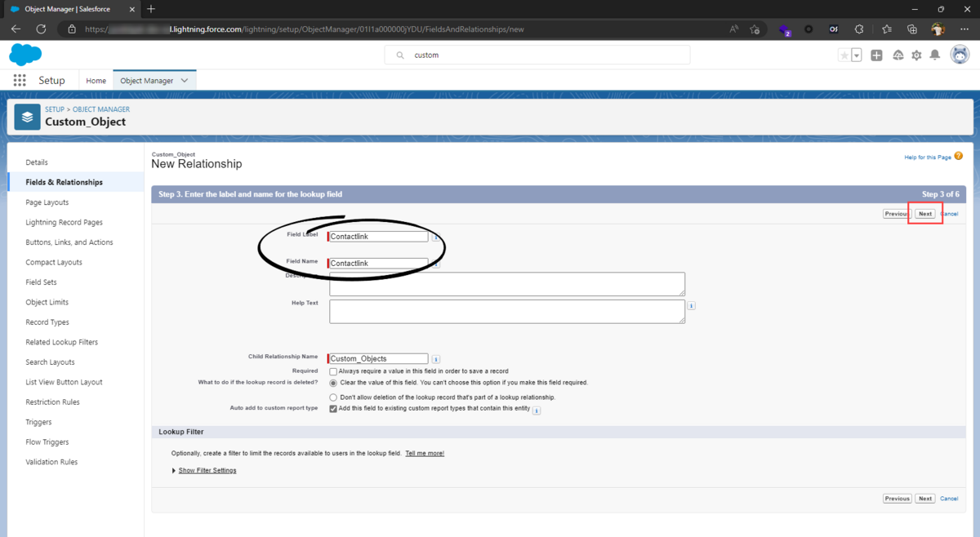Open the favorites list dropdown arrow
The image size is (980, 537).
click(856, 55)
